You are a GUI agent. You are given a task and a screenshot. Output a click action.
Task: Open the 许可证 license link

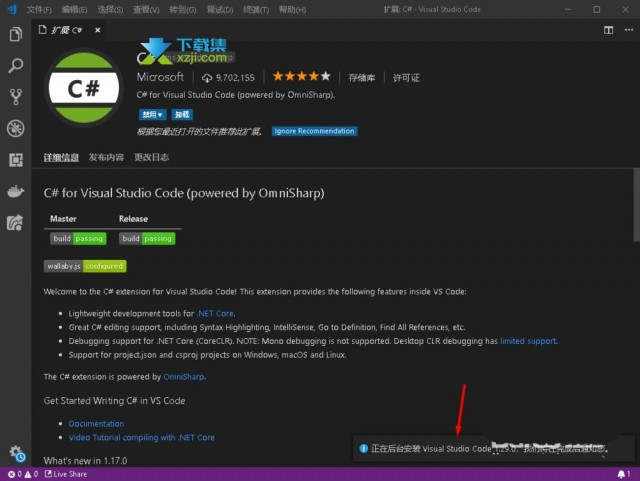[x=406, y=78]
